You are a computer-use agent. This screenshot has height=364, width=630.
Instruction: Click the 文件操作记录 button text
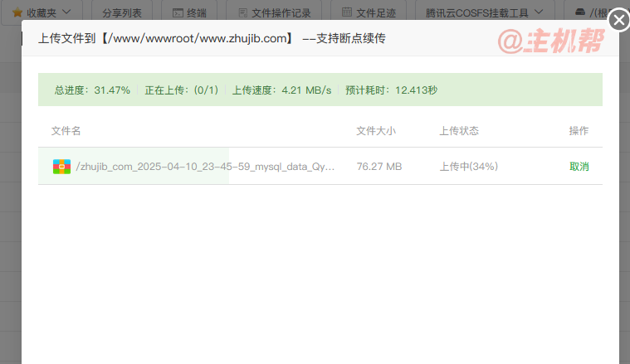281,13
